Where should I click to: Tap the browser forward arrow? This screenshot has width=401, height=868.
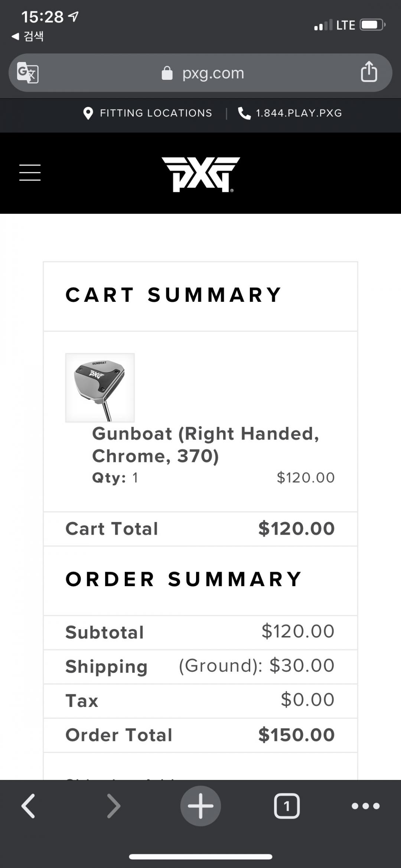coord(114,806)
